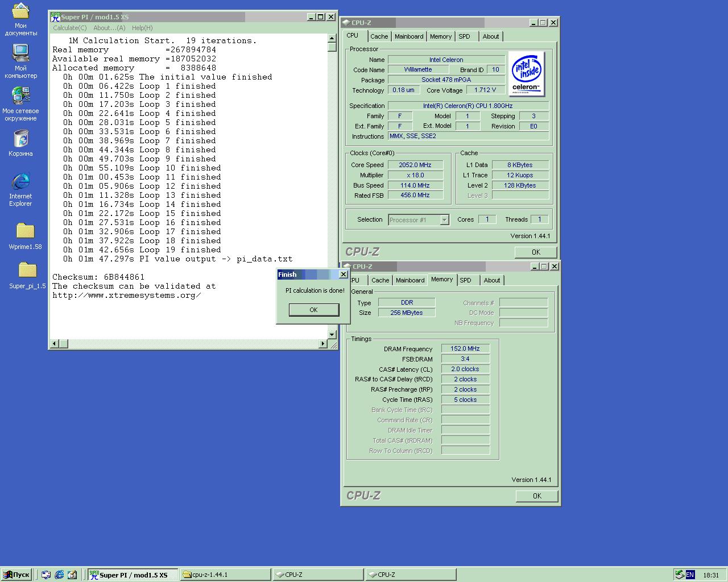
Task: Click Super PI horizontal scrollbar right arrow
Action: 323,343
